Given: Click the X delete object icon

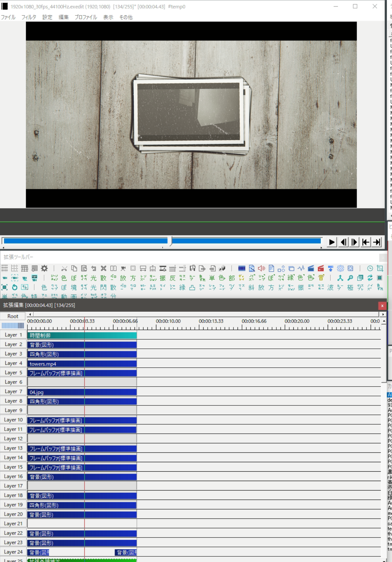Looking at the screenshot, I should click(103, 268).
